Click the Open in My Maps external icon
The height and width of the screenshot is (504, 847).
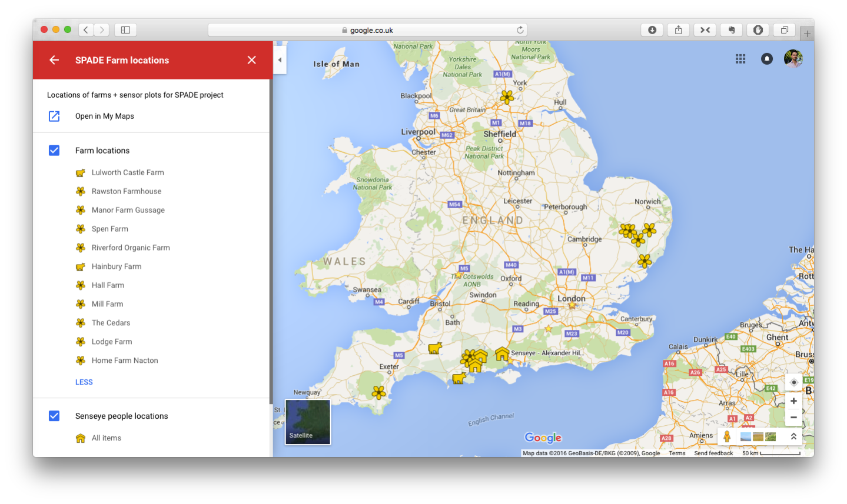[54, 116]
